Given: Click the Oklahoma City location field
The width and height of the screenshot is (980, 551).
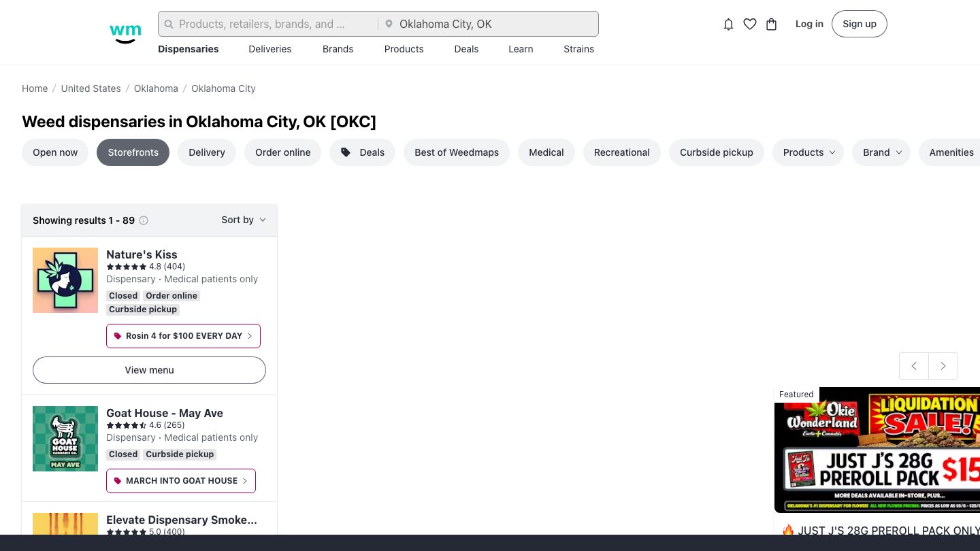Looking at the screenshot, I should [489, 24].
